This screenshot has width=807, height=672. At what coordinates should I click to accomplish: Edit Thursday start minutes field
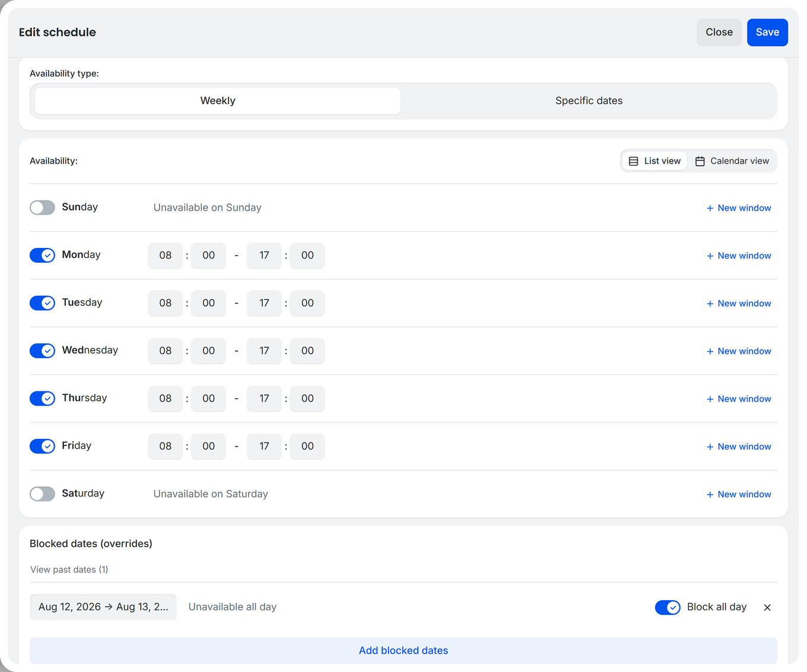click(208, 399)
